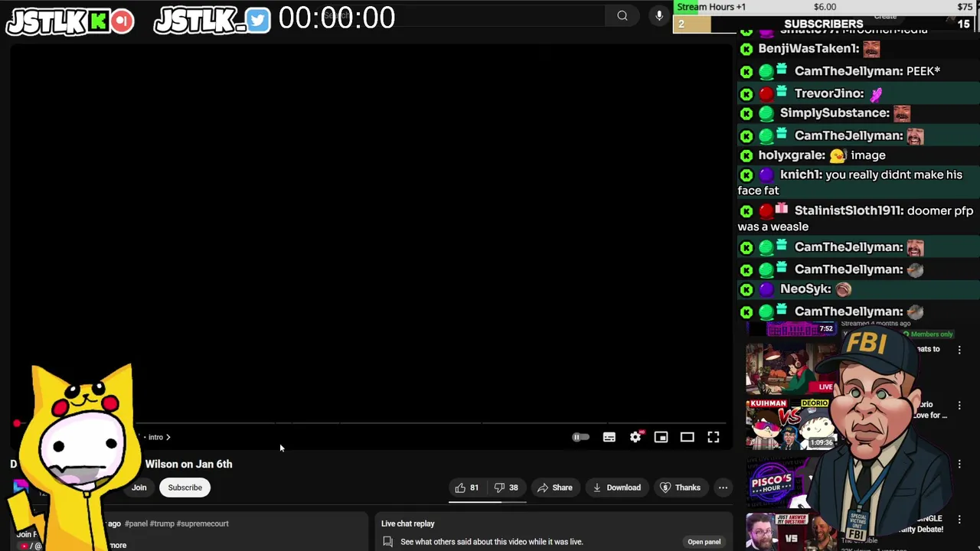
Task: Click green X icon beside BenjiWasTaken1
Action: [x=746, y=49]
